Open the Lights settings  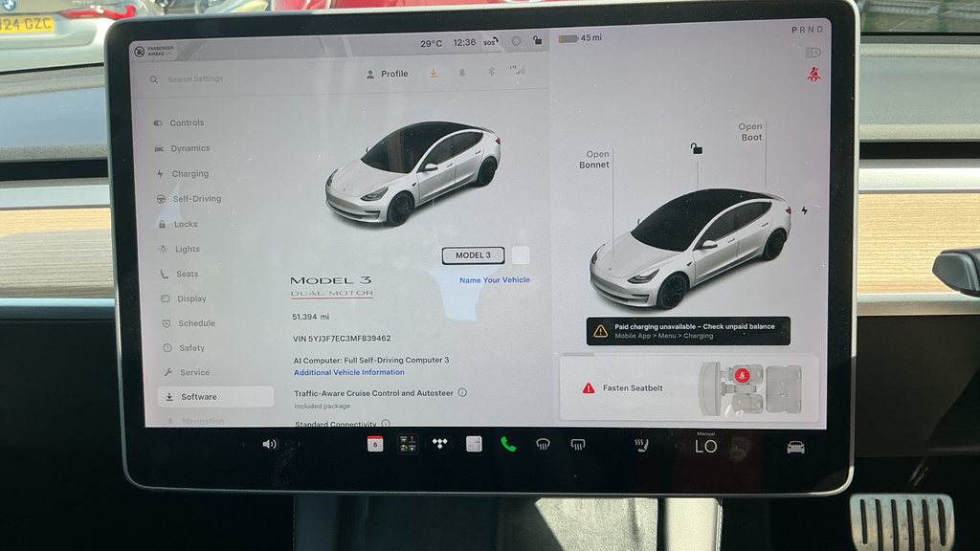point(180,249)
